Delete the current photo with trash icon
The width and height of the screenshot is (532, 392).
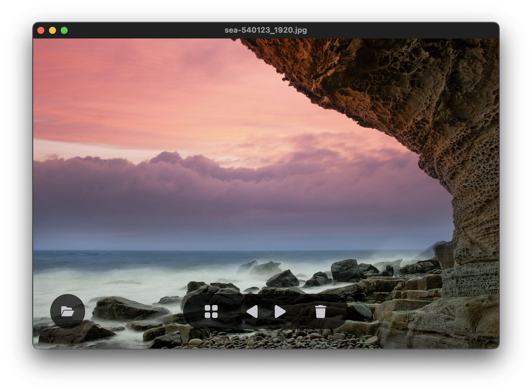tap(321, 311)
